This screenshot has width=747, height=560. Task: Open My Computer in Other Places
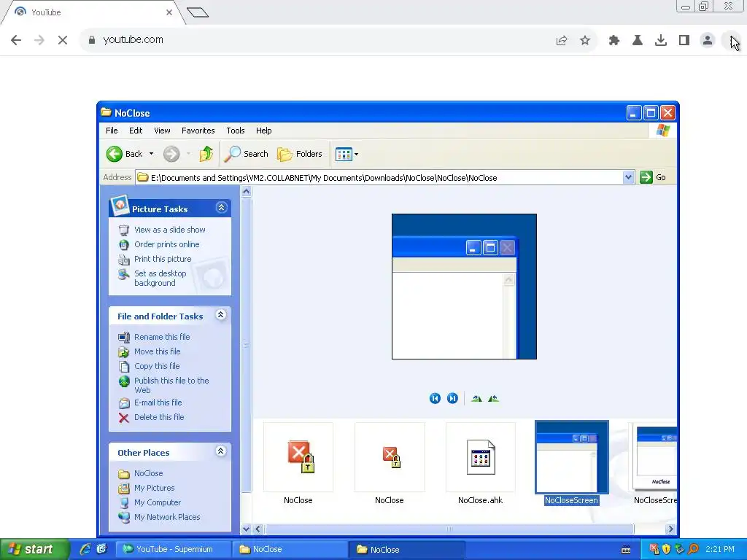point(158,502)
